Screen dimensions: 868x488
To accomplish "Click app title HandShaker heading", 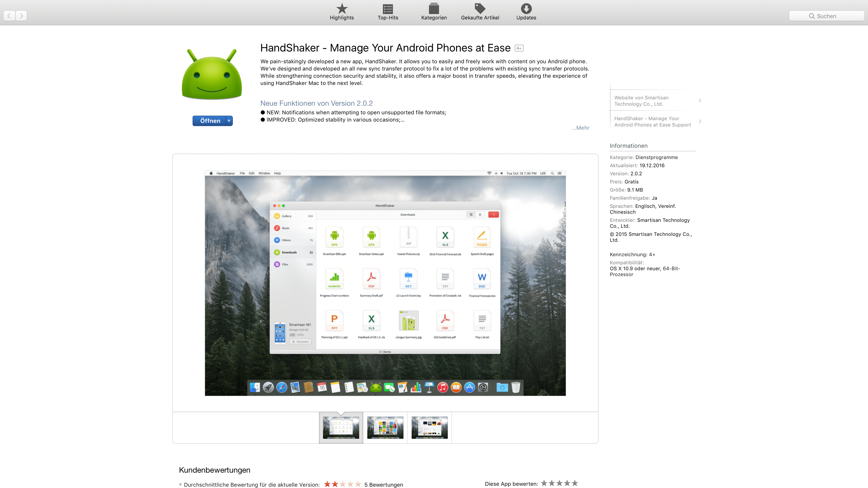I will tap(385, 48).
